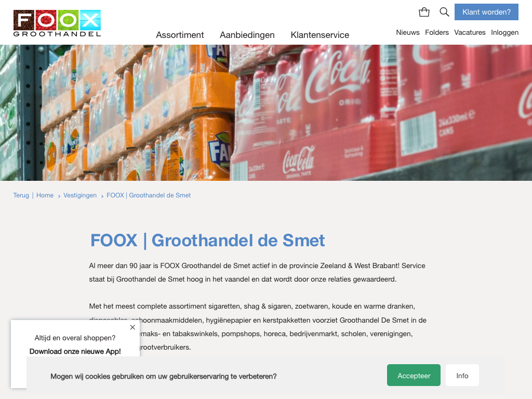This screenshot has width=532, height=399.
Task: Go to the Nieuws page
Action: [x=408, y=33]
